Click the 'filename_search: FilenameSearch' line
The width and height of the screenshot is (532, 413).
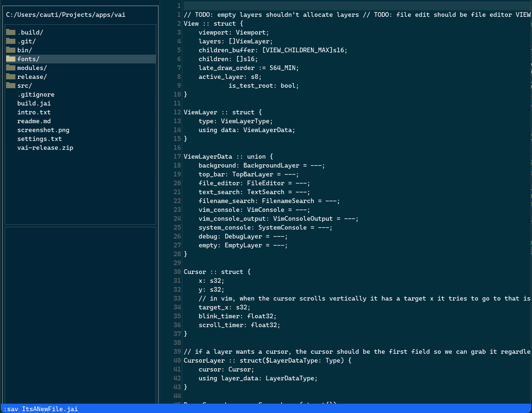pos(269,201)
